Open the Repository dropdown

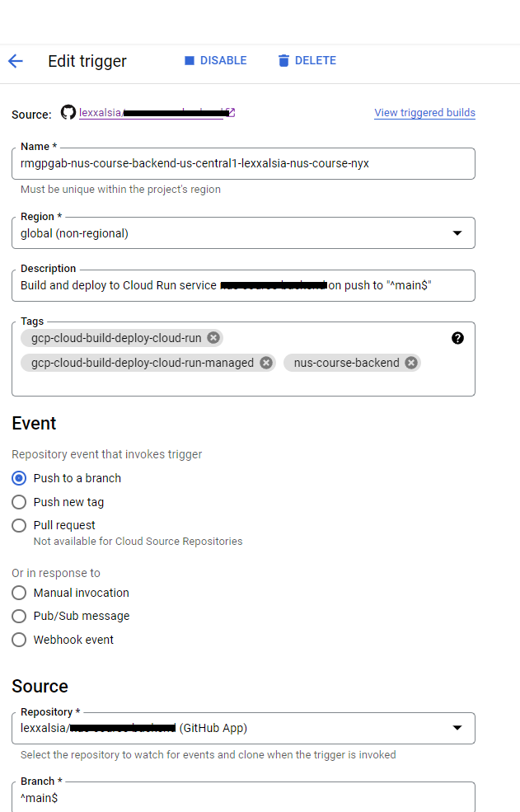click(457, 728)
